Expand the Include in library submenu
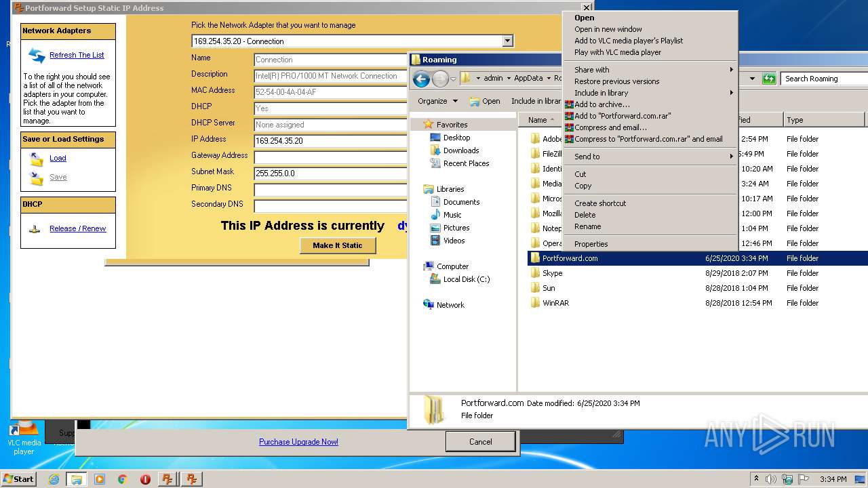Screen dimensions: 868x488 (650, 93)
